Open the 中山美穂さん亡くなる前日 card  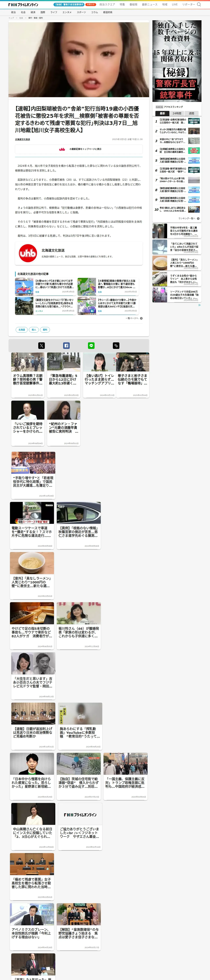tap(33, 827)
